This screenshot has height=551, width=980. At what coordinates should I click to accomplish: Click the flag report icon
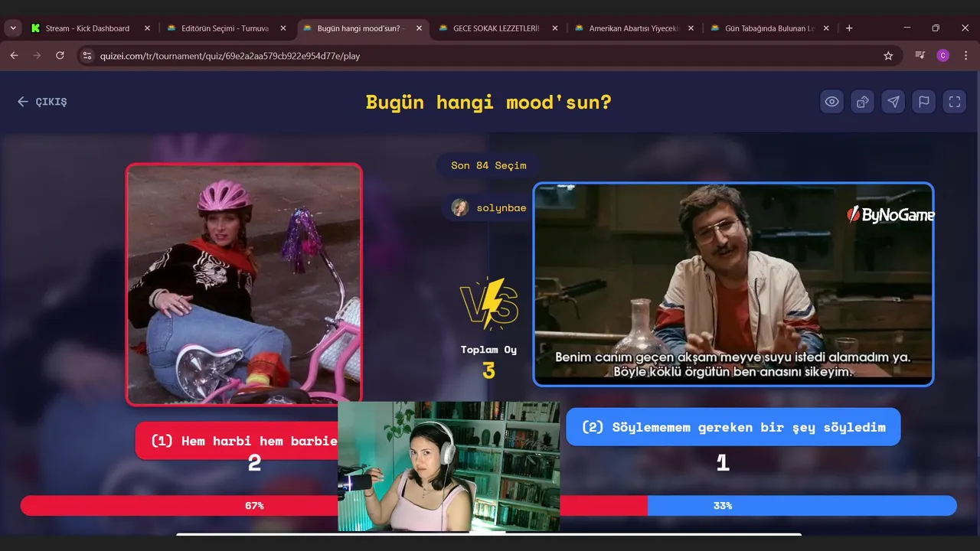coord(924,102)
